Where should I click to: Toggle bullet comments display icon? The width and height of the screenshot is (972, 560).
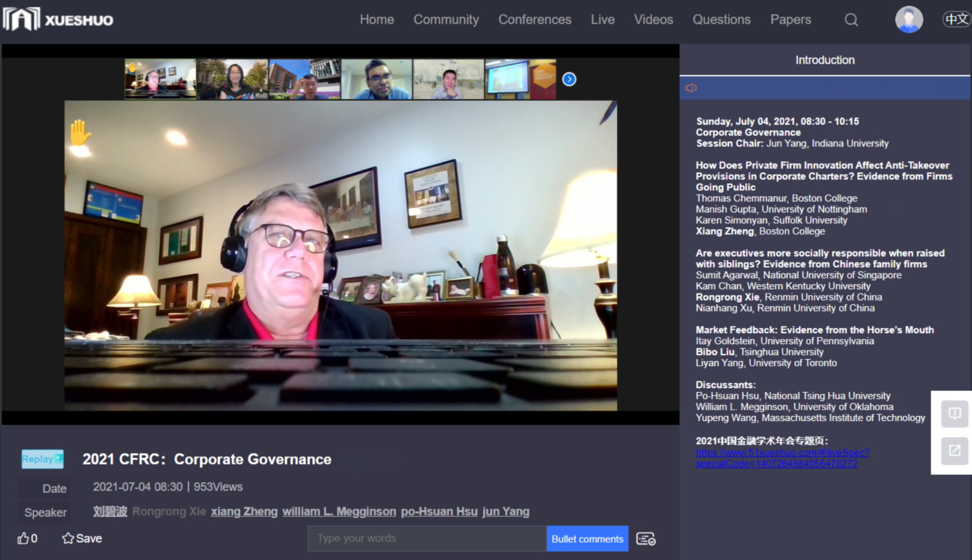click(646, 539)
